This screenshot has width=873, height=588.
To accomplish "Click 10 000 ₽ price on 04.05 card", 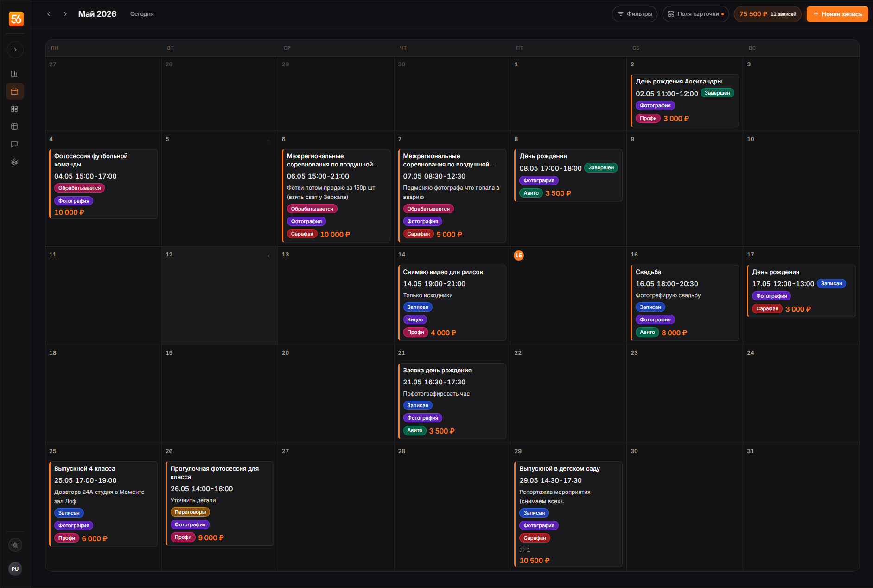I will pos(69,212).
